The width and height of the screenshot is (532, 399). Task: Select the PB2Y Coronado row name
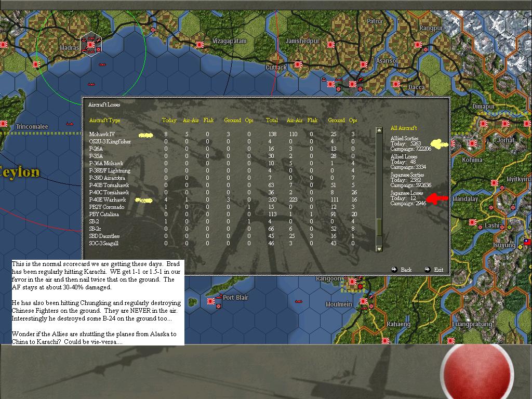click(107, 207)
